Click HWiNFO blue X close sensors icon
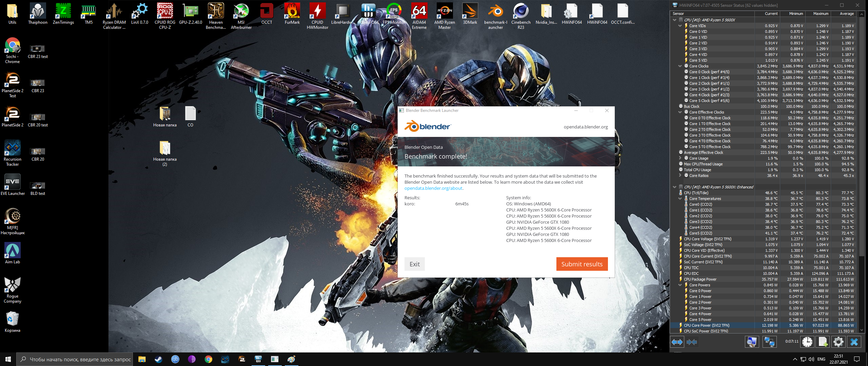 click(x=854, y=342)
